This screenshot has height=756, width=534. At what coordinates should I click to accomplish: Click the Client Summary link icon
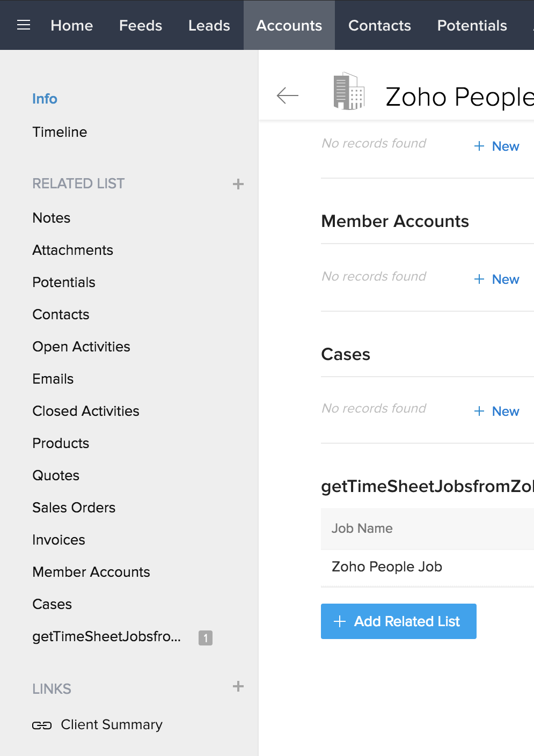42,725
